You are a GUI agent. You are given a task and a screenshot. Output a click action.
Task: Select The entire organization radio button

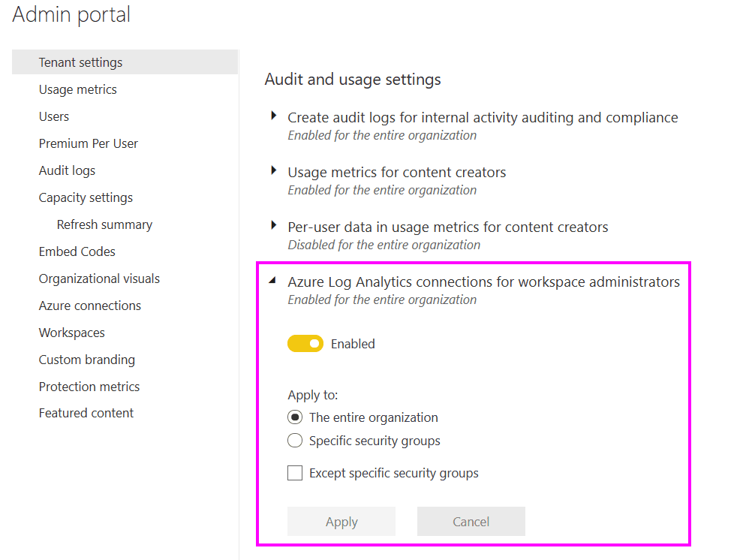pos(295,417)
